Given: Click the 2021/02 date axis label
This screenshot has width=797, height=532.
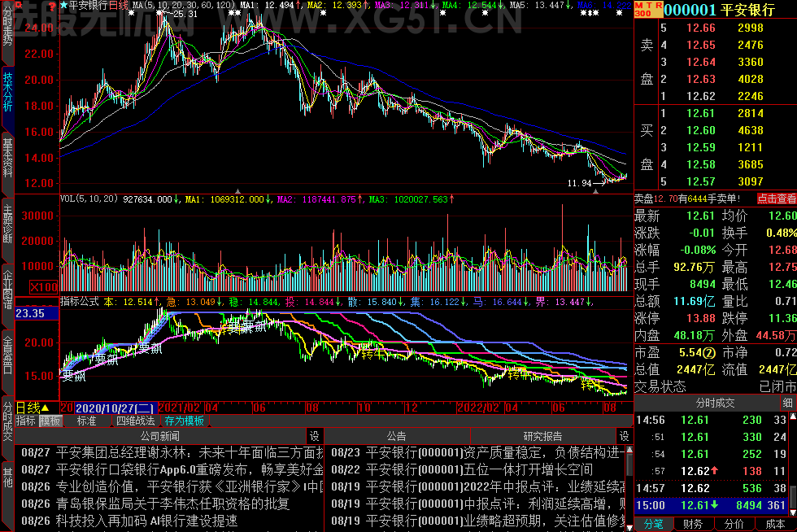Looking at the screenshot, I should [x=180, y=408].
